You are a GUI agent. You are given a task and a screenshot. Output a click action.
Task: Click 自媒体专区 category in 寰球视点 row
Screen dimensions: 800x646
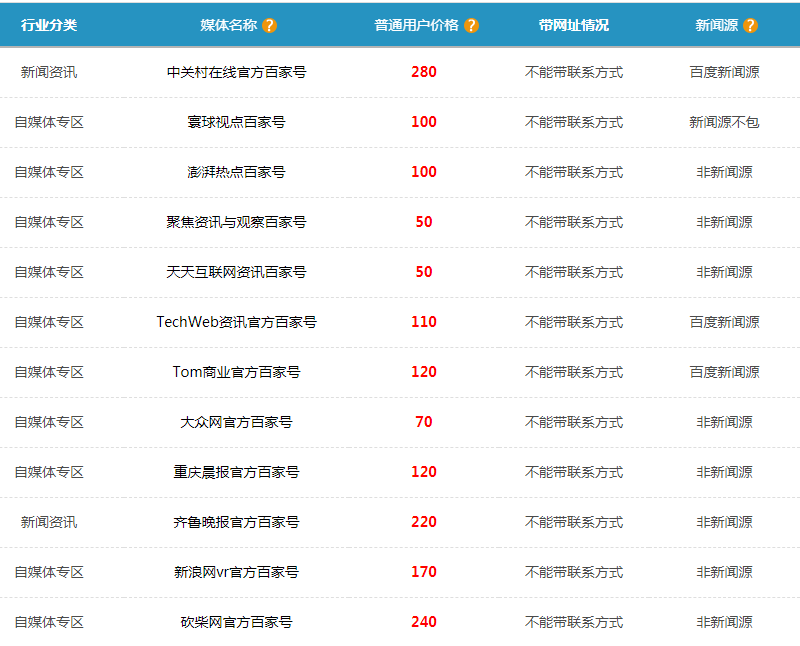pos(49,122)
